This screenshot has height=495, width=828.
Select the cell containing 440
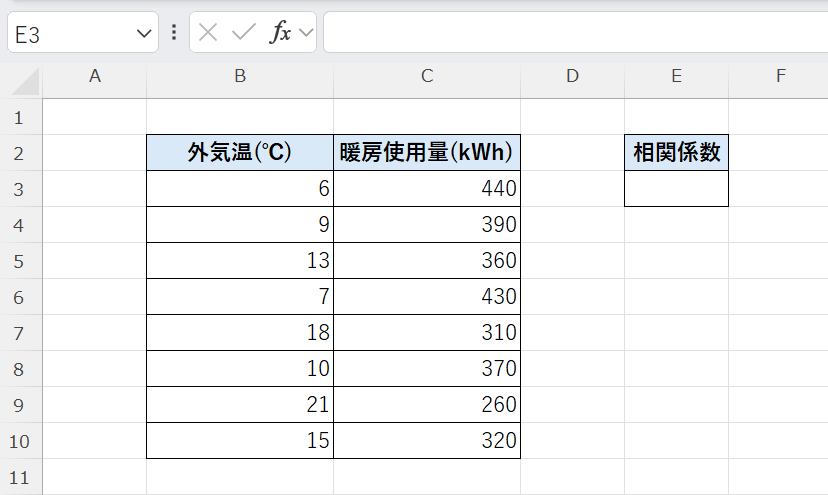[x=427, y=189]
